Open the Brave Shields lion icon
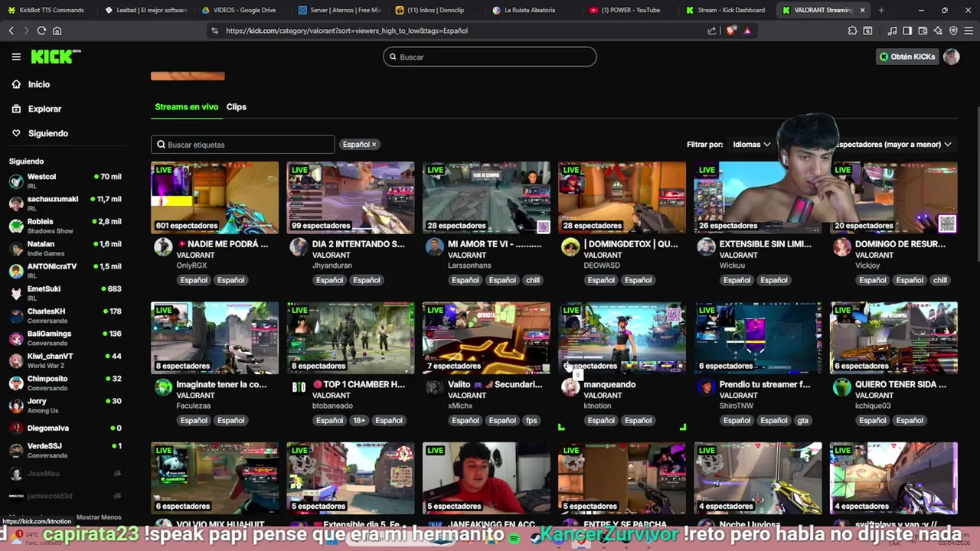This screenshot has width=980, height=551. [731, 31]
